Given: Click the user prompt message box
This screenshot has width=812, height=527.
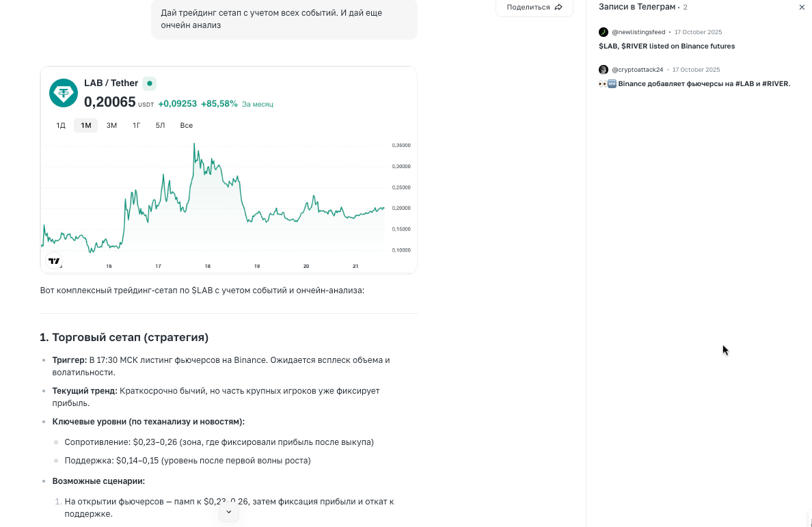Looking at the screenshot, I should coord(284,20).
